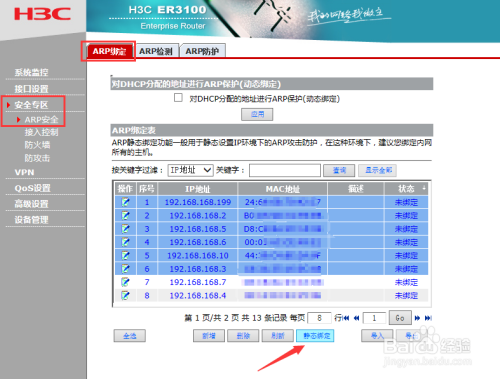This screenshot has height=379, width=500.
Task: Click IP address 192.168.168.199
Action: pos(198,202)
